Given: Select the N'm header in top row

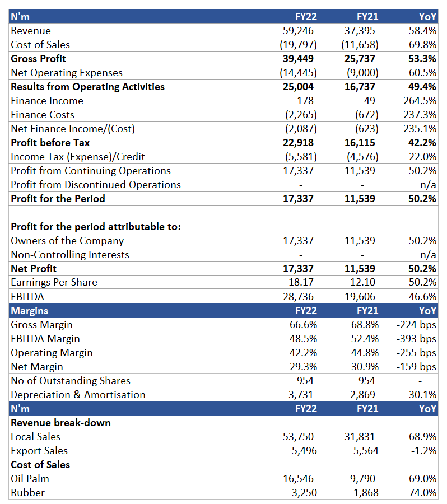Looking at the screenshot, I should click(x=20, y=17).
